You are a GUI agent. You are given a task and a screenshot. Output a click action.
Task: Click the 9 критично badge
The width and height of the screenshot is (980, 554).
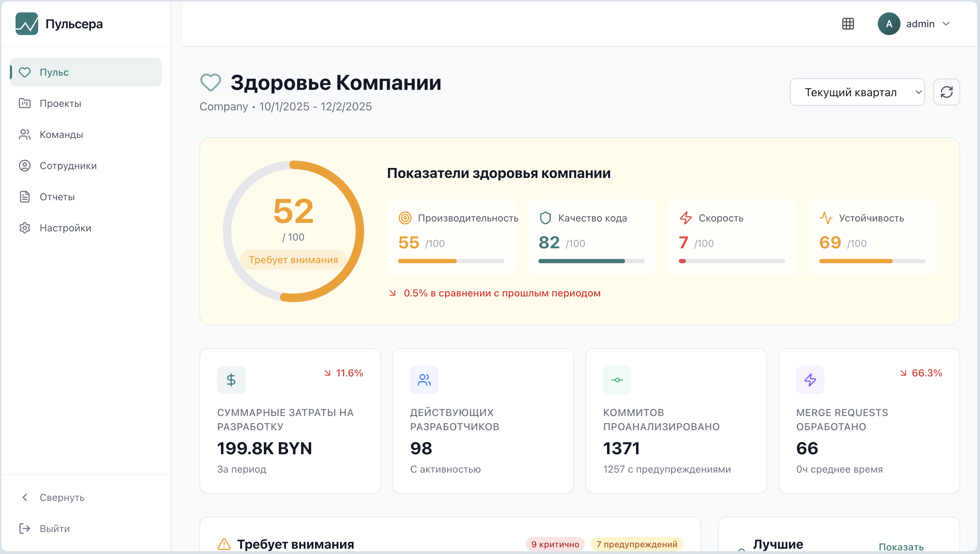[x=555, y=544]
